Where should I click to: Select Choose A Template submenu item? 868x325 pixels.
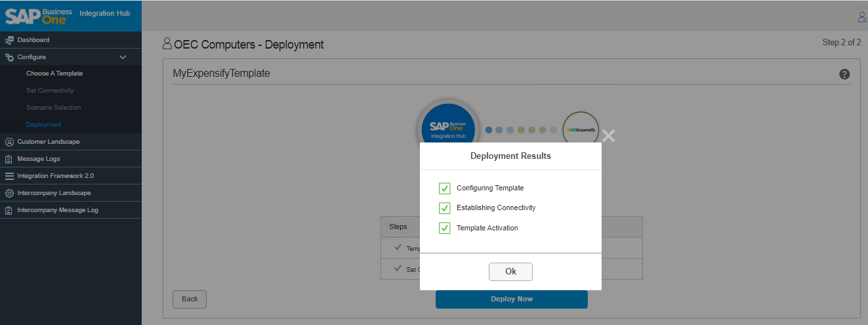pyautogui.click(x=54, y=74)
